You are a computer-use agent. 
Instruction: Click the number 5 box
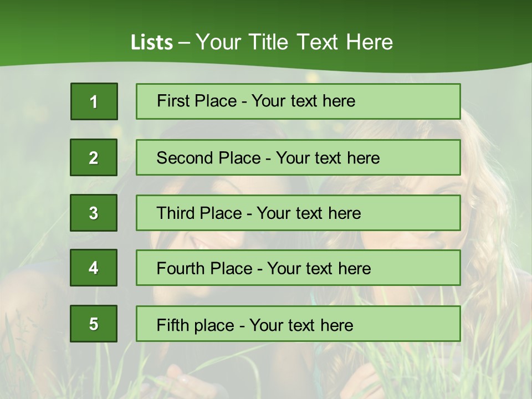[x=94, y=324]
